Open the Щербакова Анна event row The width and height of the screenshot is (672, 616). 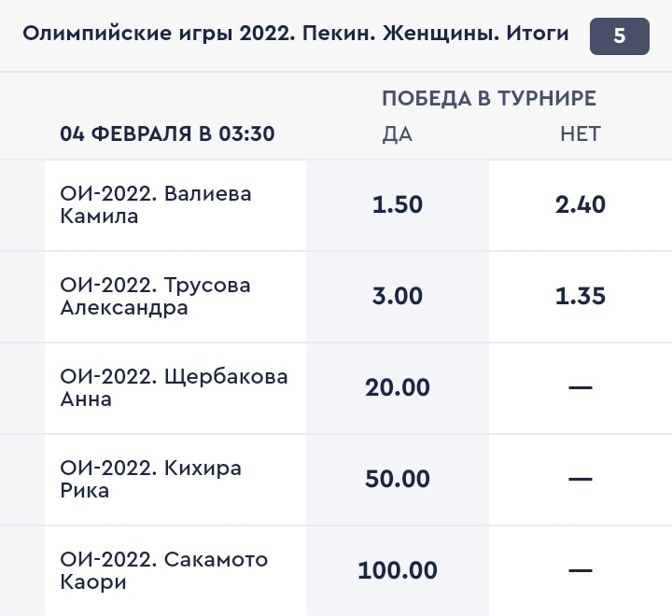[174, 387]
